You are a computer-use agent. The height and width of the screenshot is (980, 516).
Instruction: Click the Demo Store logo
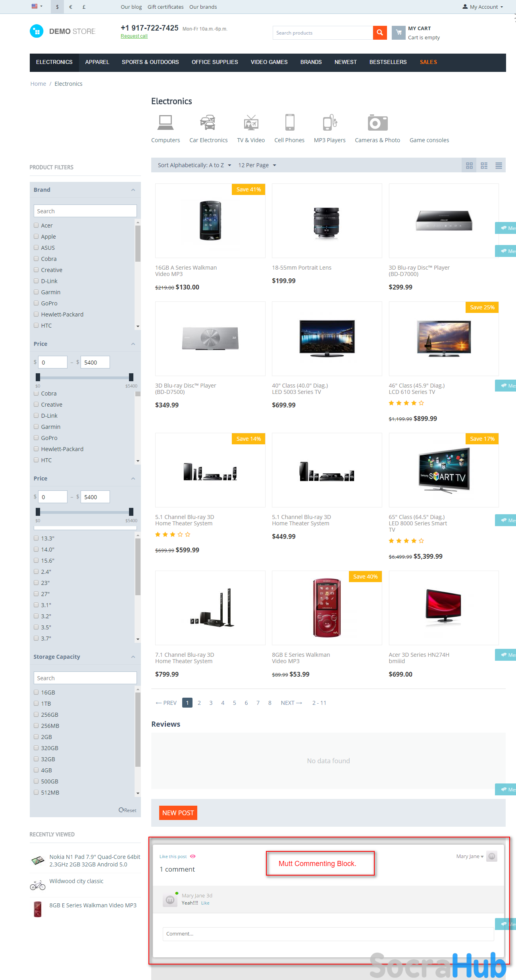[63, 31]
